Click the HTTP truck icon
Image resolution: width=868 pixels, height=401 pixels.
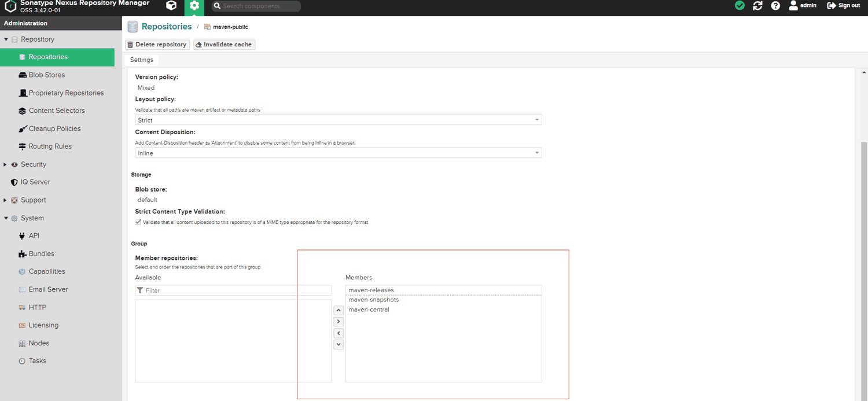click(23, 308)
